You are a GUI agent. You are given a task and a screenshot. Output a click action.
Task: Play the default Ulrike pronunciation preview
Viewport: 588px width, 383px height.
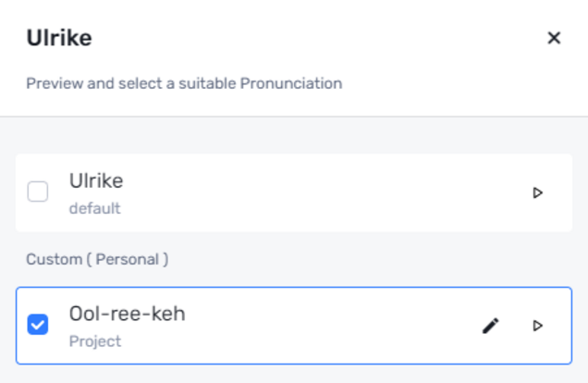point(538,192)
